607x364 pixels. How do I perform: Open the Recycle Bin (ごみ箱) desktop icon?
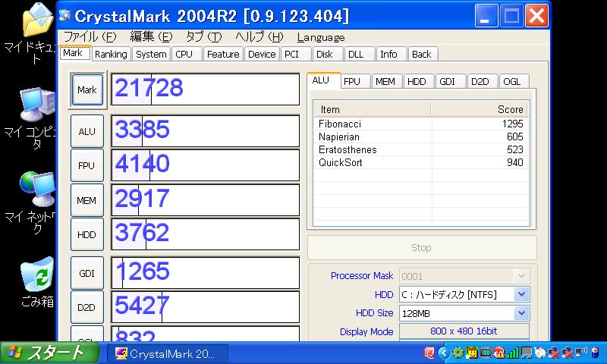pos(36,274)
